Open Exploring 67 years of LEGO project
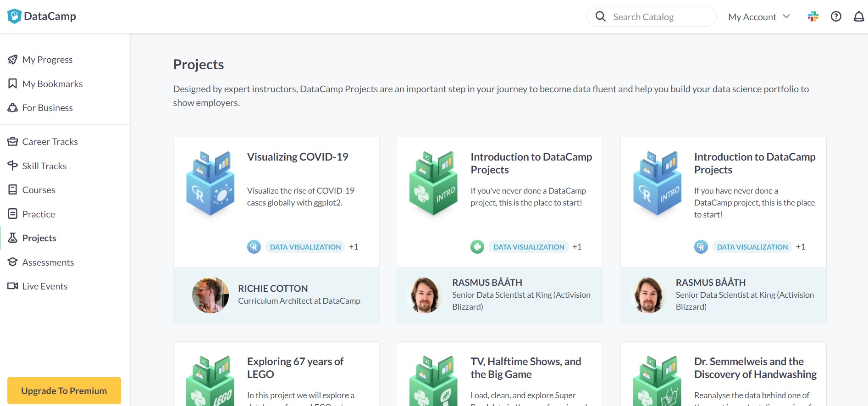Image resolution: width=868 pixels, height=406 pixels. click(x=295, y=368)
